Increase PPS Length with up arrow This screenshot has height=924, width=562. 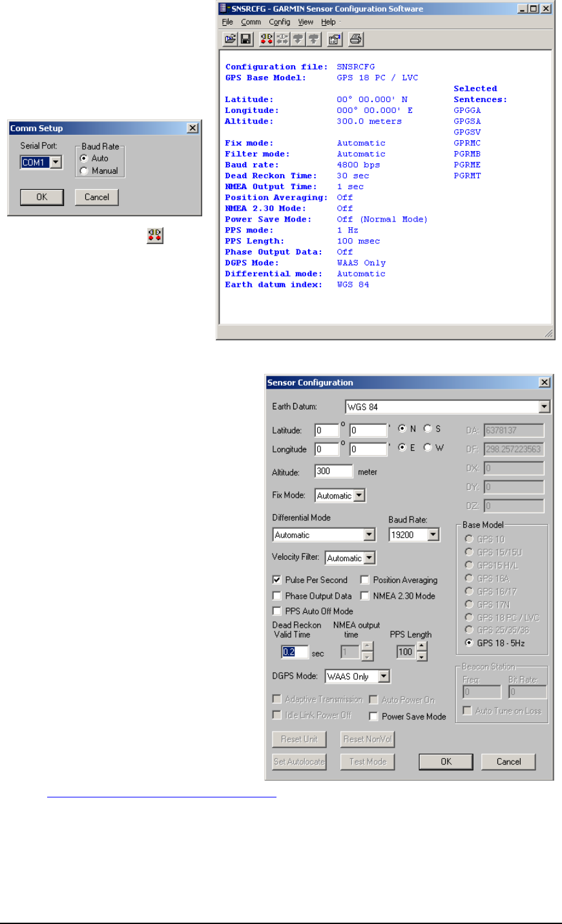pos(422,646)
